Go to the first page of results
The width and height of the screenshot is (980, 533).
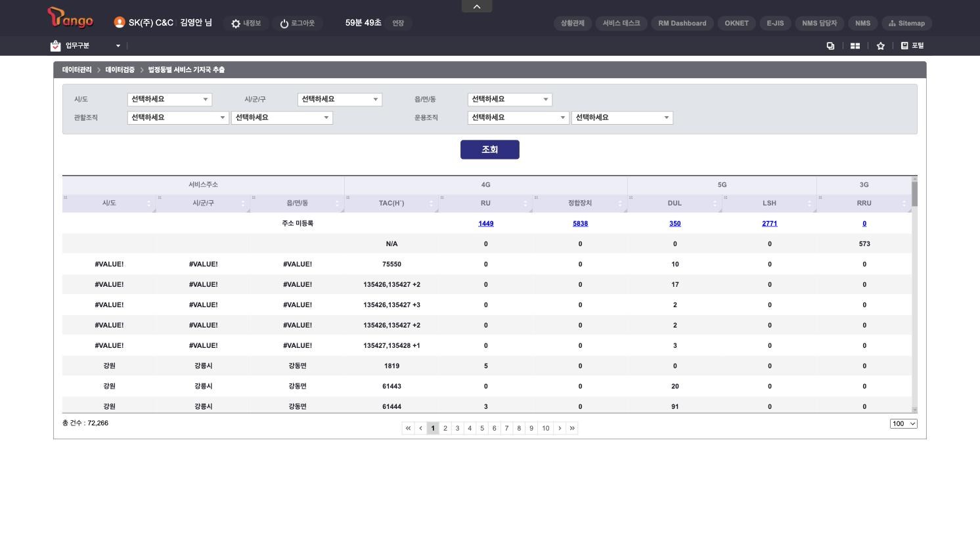pyautogui.click(x=408, y=428)
